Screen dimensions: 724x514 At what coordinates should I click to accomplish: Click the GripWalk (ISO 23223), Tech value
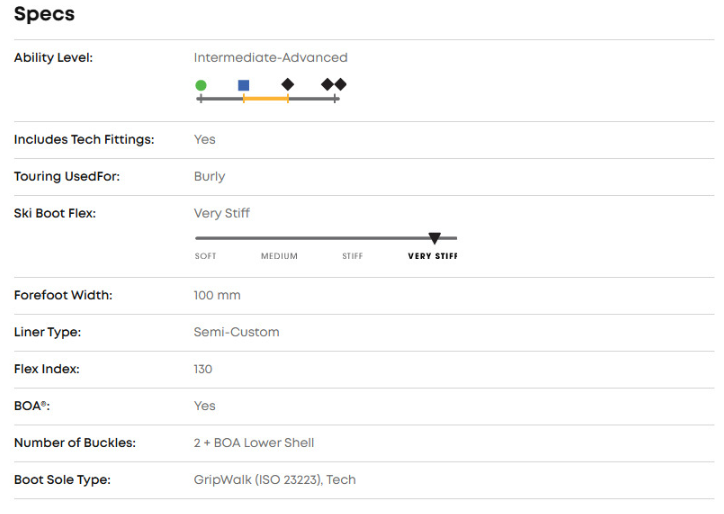274,480
